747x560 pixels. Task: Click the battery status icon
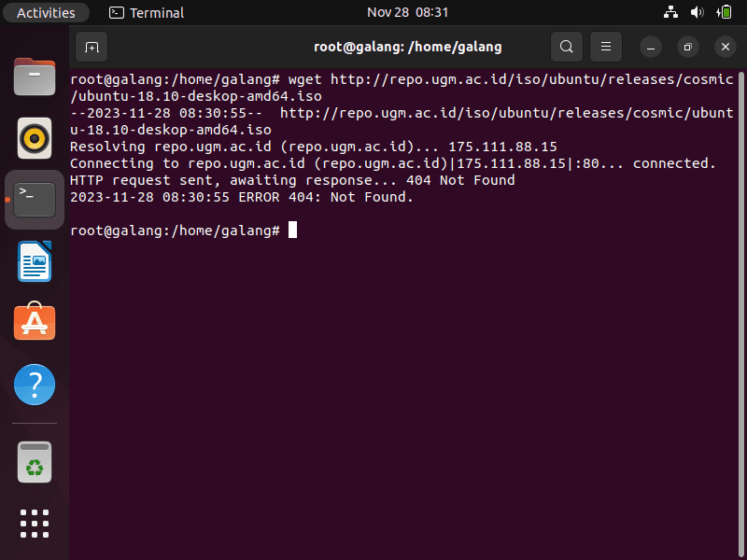(x=724, y=12)
